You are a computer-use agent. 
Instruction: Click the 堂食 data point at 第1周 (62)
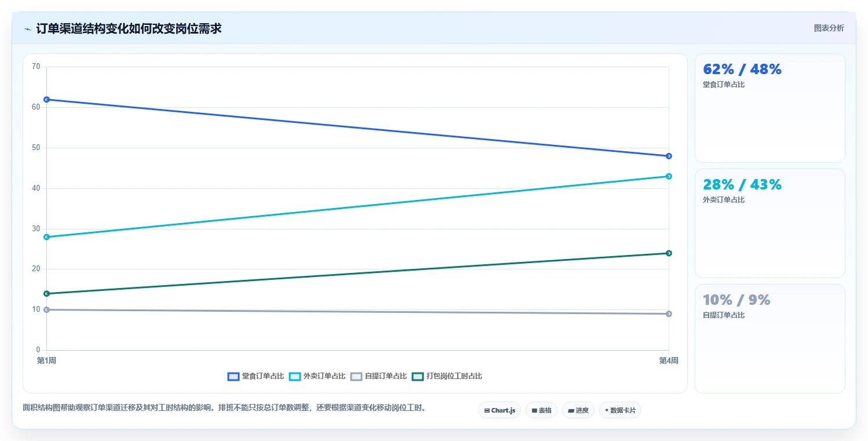point(47,99)
